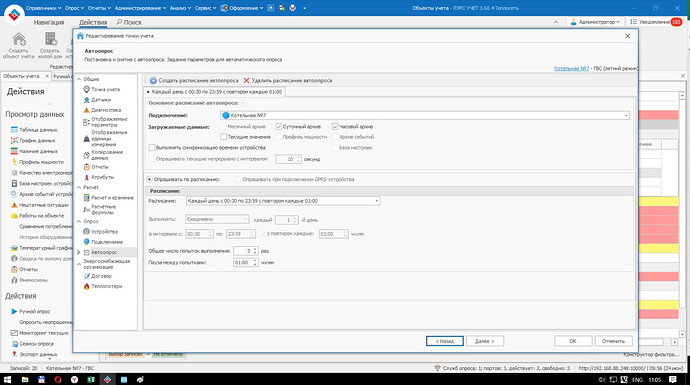Expand the Автоопрос tree node arrow
690x385 pixels.
tap(79, 252)
